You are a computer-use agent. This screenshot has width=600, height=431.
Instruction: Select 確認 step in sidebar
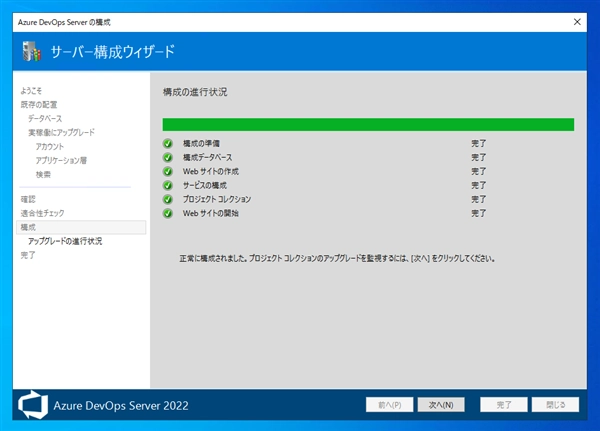tap(28, 199)
